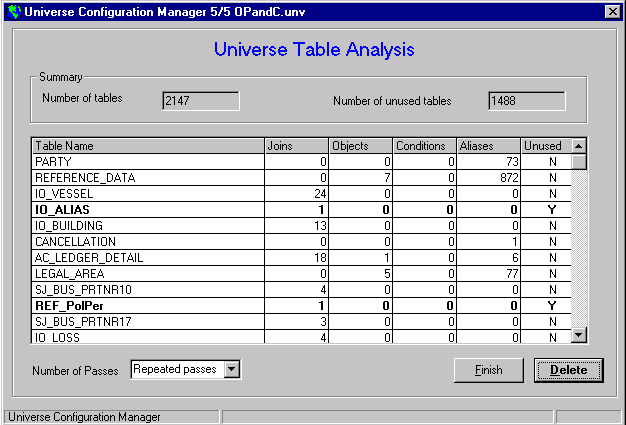Sort by the Table Name column header
Viewport: 626px width, 425px height.
coord(147,145)
